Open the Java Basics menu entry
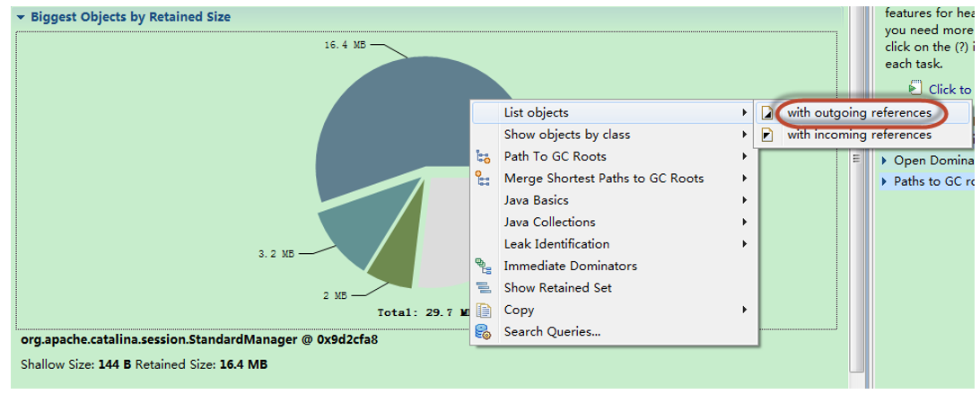Viewport: 980px width, 394px height. [536, 200]
